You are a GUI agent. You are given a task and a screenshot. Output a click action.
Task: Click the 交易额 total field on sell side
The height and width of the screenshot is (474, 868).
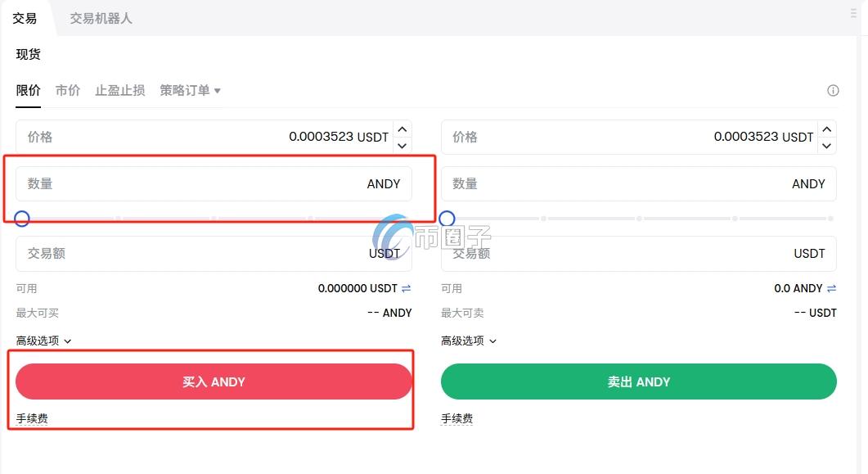[638, 253]
